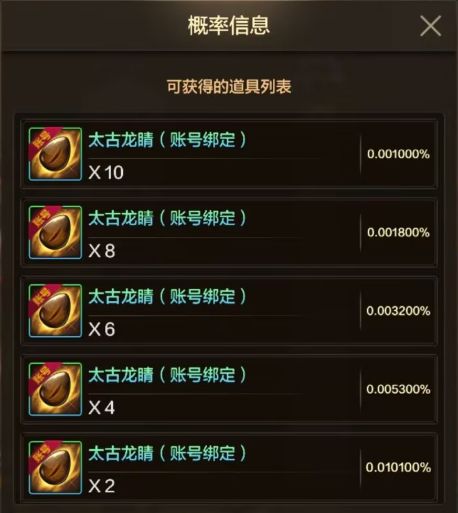Select item name in the 0.003200% row
The height and width of the screenshot is (513, 458).
(x=168, y=297)
